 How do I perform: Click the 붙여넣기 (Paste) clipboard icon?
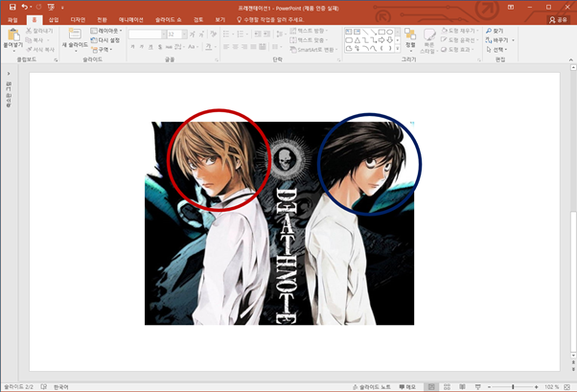[x=13, y=35]
